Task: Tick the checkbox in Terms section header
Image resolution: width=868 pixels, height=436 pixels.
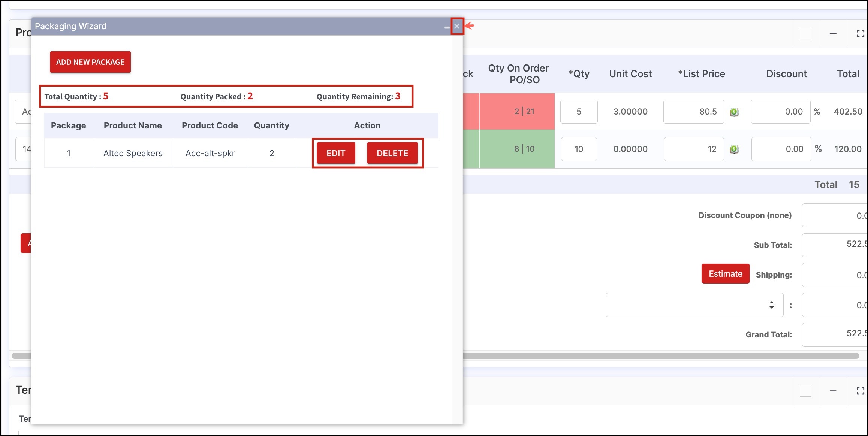Action: click(x=805, y=391)
